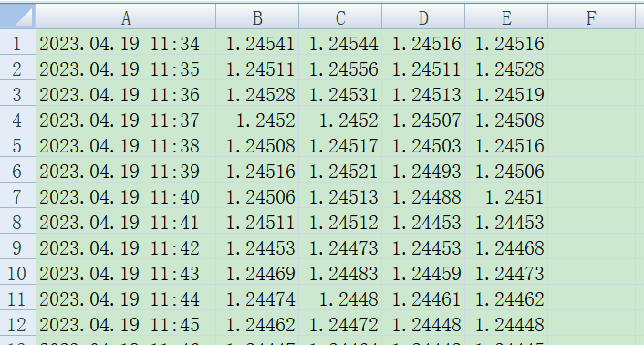This screenshot has height=345, width=644.
Task: Select cell E2 value 1.24528
Action: (x=506, y=68)
